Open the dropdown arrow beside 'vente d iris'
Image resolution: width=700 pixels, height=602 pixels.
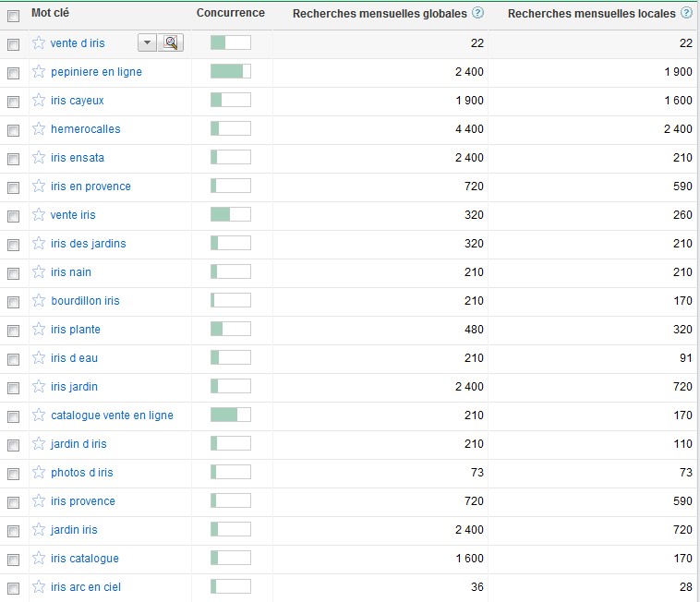pos(147,42)
